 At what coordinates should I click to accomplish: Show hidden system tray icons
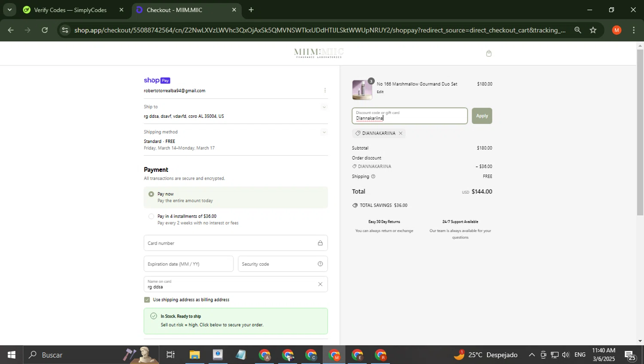532,355
